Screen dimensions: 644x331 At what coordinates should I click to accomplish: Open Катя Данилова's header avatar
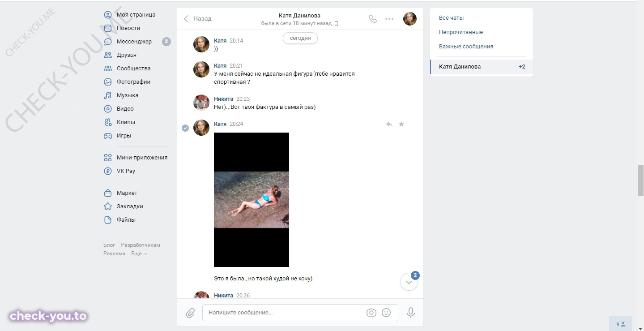tap(410, 19)
